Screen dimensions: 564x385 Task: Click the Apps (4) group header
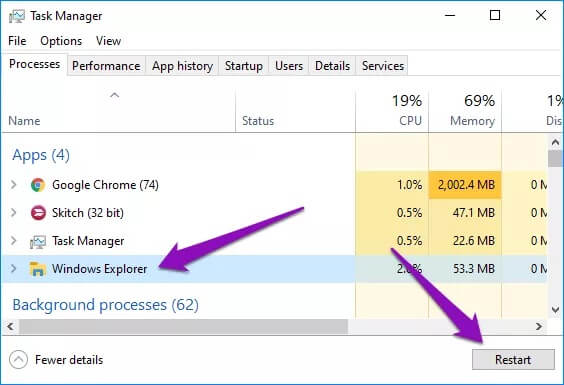coord(41,155)
